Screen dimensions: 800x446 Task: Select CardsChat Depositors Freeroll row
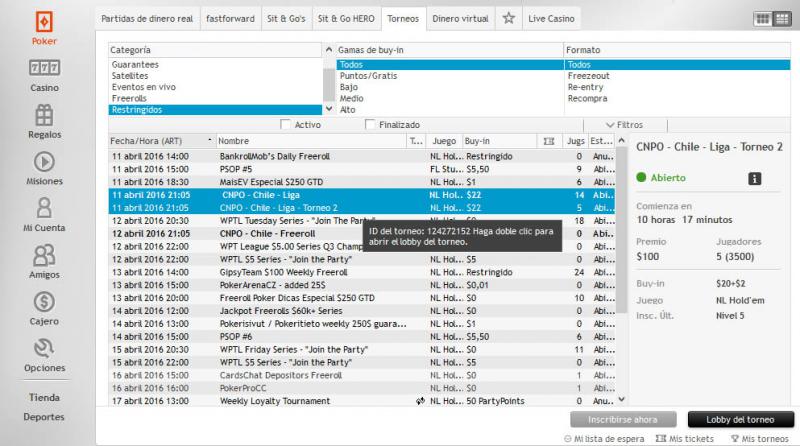coord(362,375)
